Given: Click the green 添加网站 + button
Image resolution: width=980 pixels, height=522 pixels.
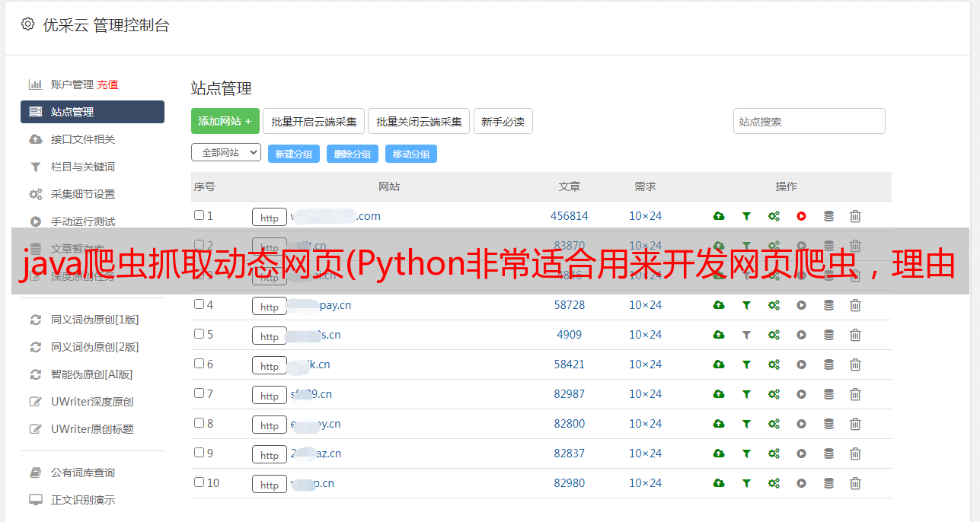Looking at the screenshot, I should pyautogui.click(x=225, y=122).
